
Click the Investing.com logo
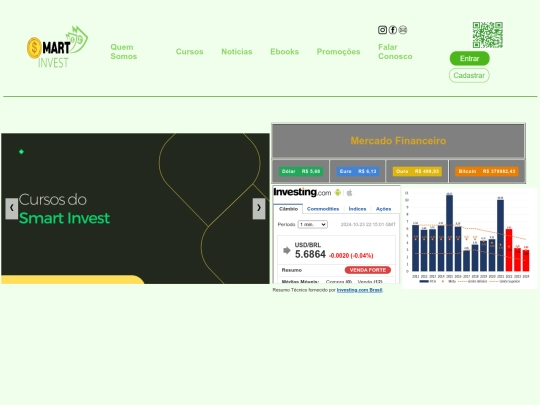[302, 192]
